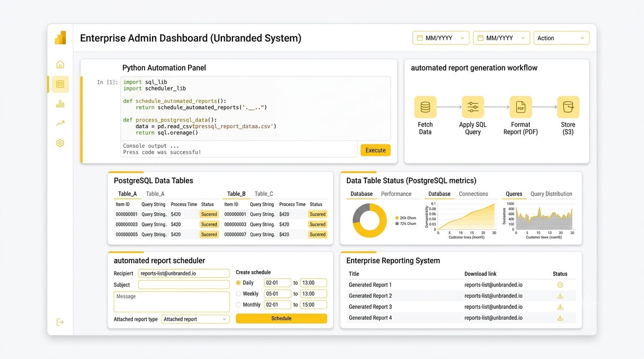Open the Attached report type dropdown

coord(195,319)
